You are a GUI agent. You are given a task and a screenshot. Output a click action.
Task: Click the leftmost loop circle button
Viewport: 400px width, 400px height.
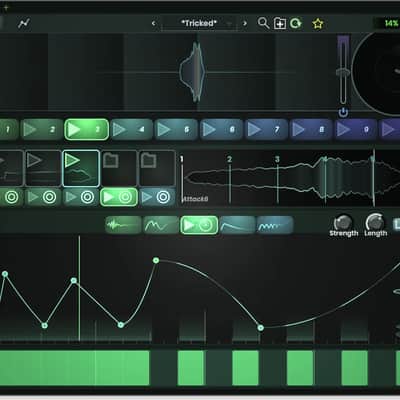(x=12, y=197)
